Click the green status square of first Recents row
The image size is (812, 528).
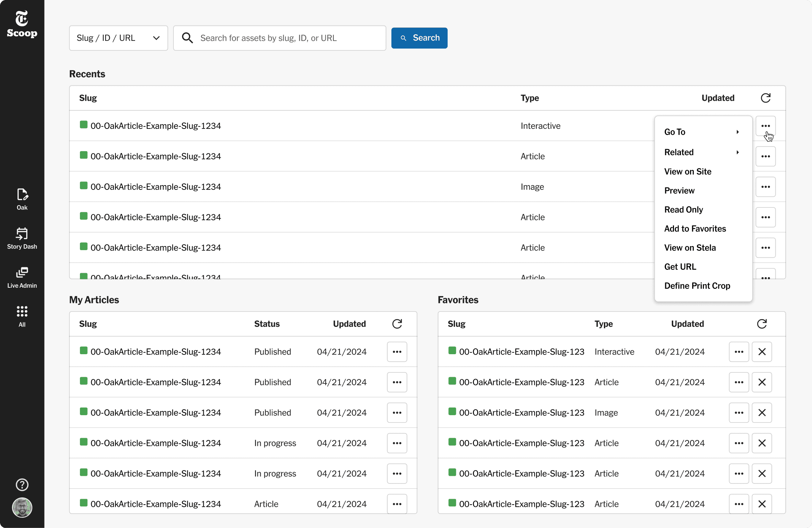(84, 125)
